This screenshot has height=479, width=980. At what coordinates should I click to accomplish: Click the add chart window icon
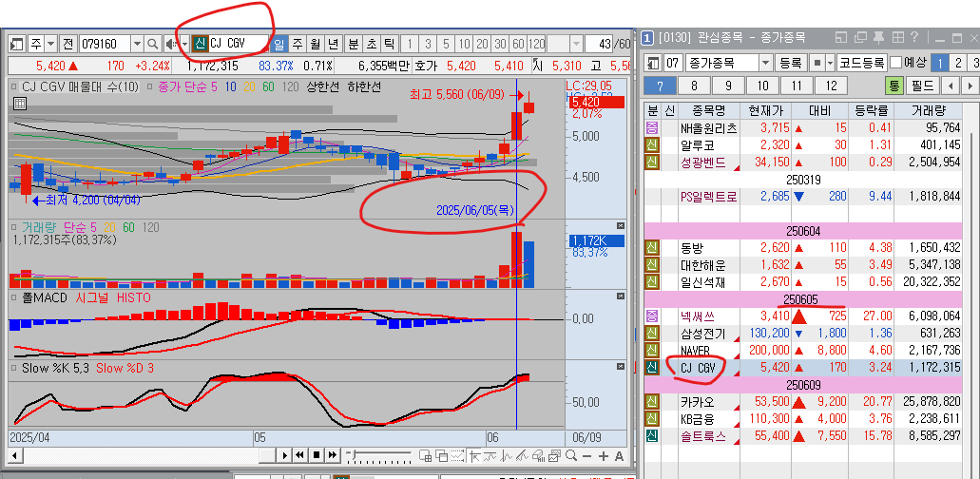click(426, 456)
